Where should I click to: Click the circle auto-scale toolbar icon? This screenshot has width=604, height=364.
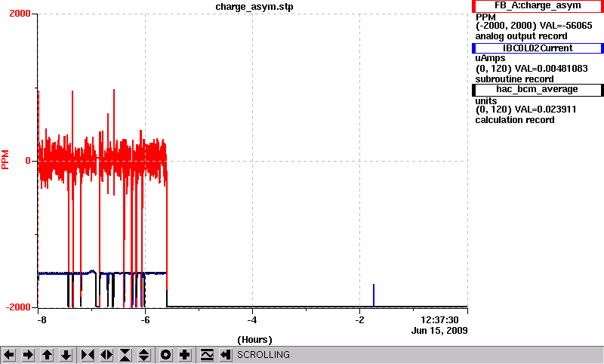166,355
